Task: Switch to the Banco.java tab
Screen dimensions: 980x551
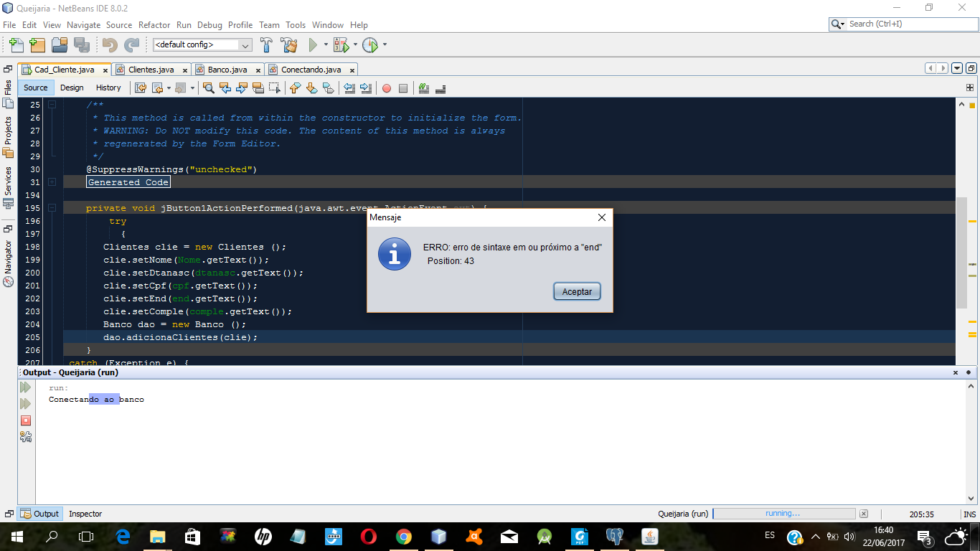Action: pyautogui.click(x=227, y=70)
